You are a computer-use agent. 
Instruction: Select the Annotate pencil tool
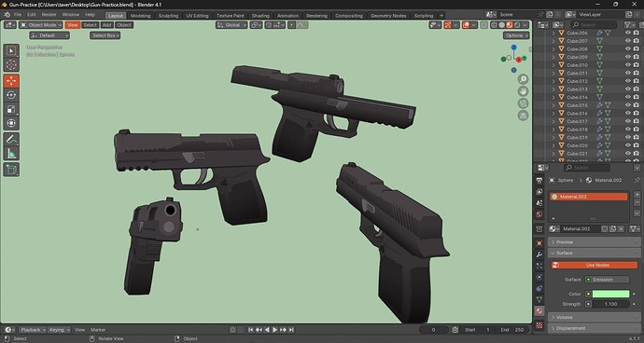[11, 140]
